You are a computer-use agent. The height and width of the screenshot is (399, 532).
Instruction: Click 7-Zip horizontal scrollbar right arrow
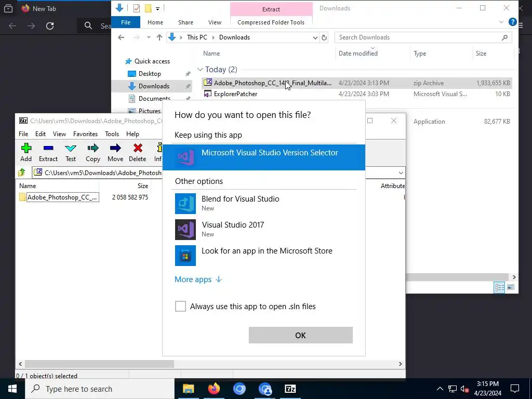point(401,364)
